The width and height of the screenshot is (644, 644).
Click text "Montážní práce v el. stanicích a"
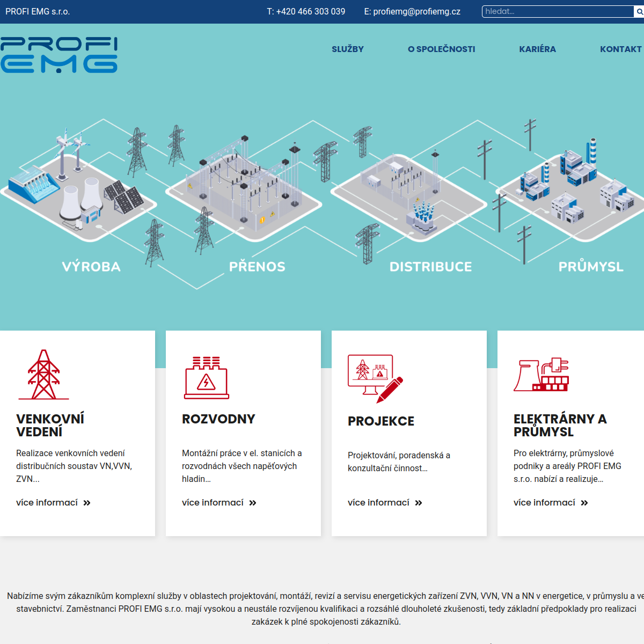pyautogui.click(x=242, y=453)
